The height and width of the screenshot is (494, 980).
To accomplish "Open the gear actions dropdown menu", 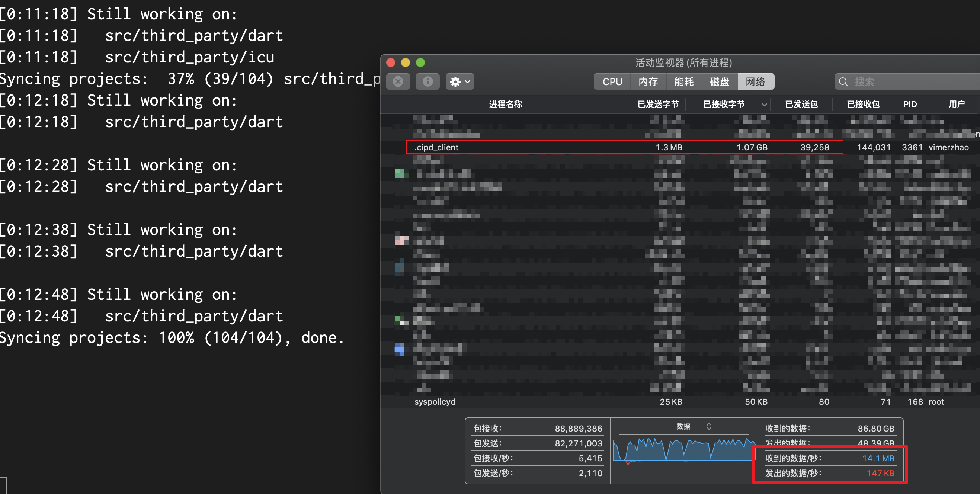I will 459,81.
